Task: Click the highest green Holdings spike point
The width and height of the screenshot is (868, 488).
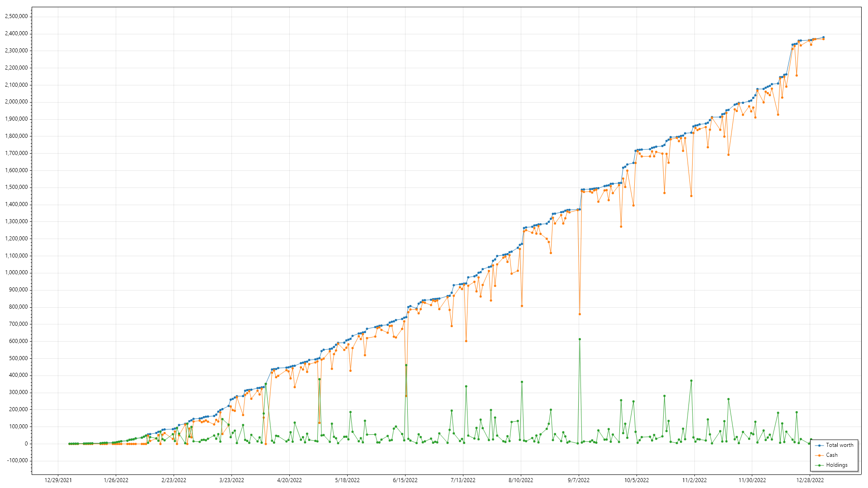Action: 580,339
